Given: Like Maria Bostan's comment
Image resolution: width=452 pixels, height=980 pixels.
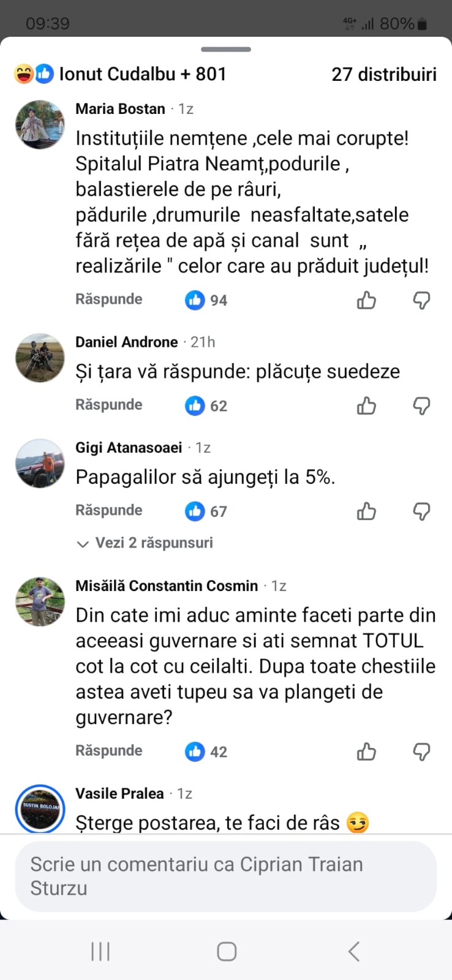Looking at the screenshot, I should (366, 300).
